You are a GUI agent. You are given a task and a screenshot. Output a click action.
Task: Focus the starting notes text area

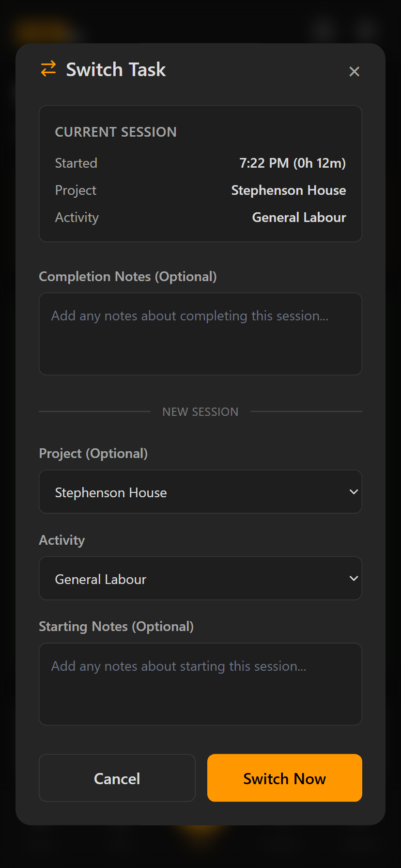[200, 684]
